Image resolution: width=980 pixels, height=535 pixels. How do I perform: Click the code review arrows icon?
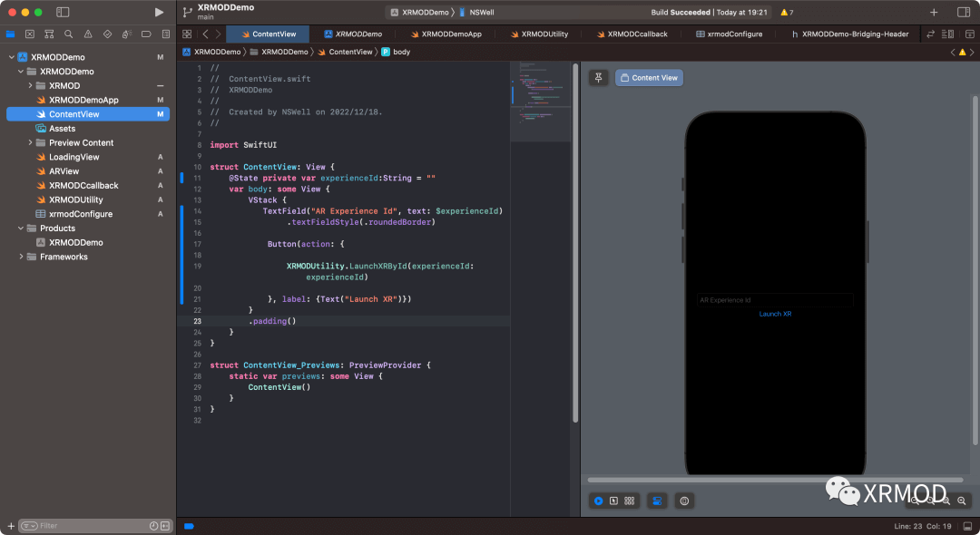click(x=931, y=34)
